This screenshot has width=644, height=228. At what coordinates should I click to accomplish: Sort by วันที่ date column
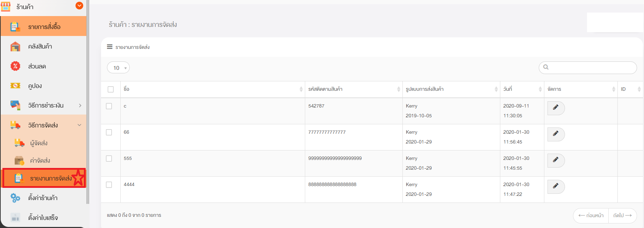point(522,89)
